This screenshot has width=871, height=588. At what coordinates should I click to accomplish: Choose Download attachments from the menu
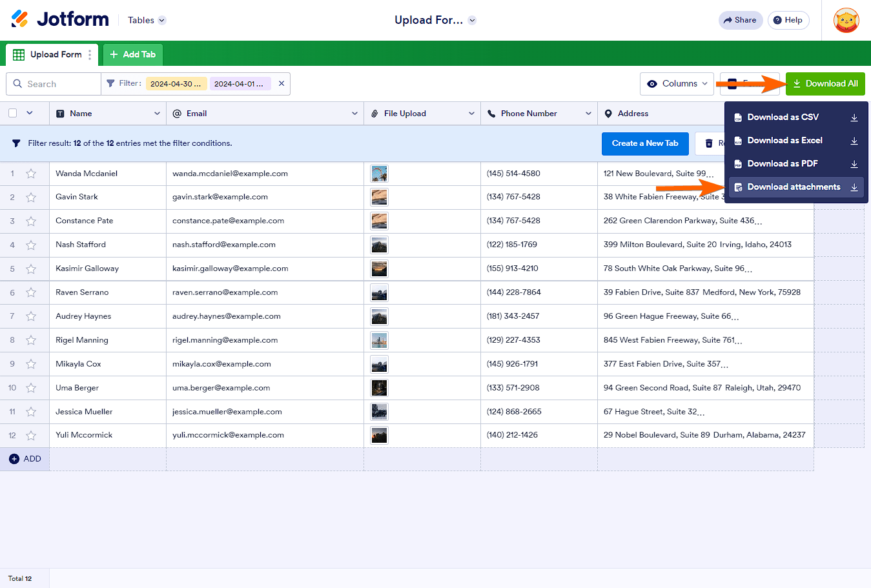click(x=794, y=187)
